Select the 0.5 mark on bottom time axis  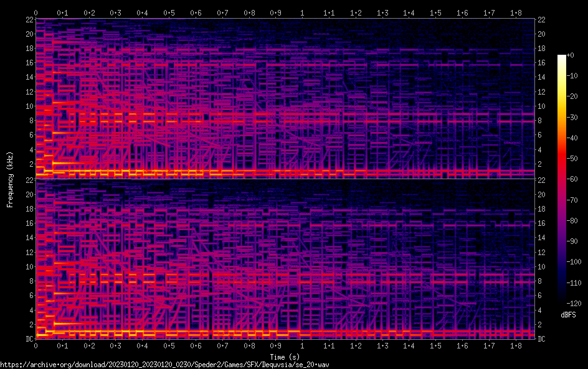click(x=169, y=345)
